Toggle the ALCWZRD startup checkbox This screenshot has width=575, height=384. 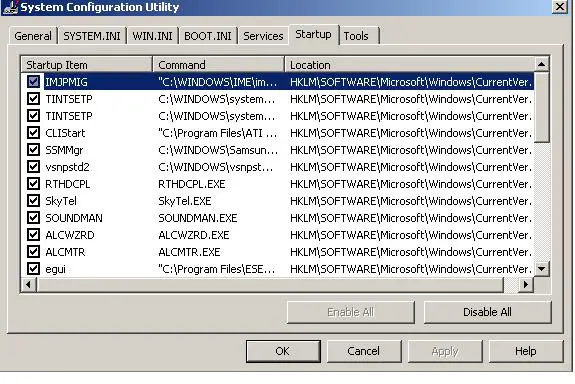(x=33, y=234)
